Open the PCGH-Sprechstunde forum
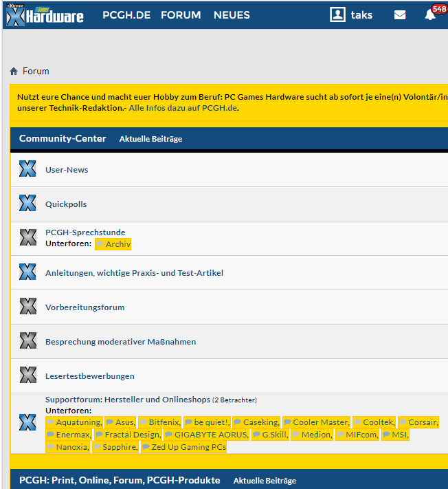The width and height of the screenshot is (448, 489). (85, 232)
